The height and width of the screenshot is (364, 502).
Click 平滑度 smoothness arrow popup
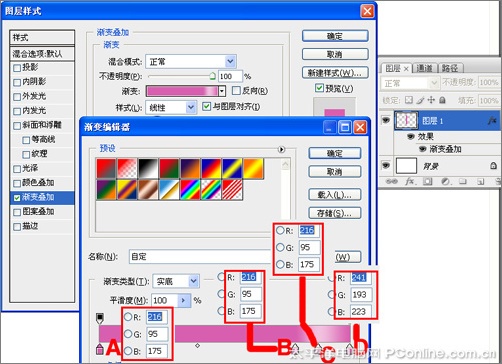(184, 300)
